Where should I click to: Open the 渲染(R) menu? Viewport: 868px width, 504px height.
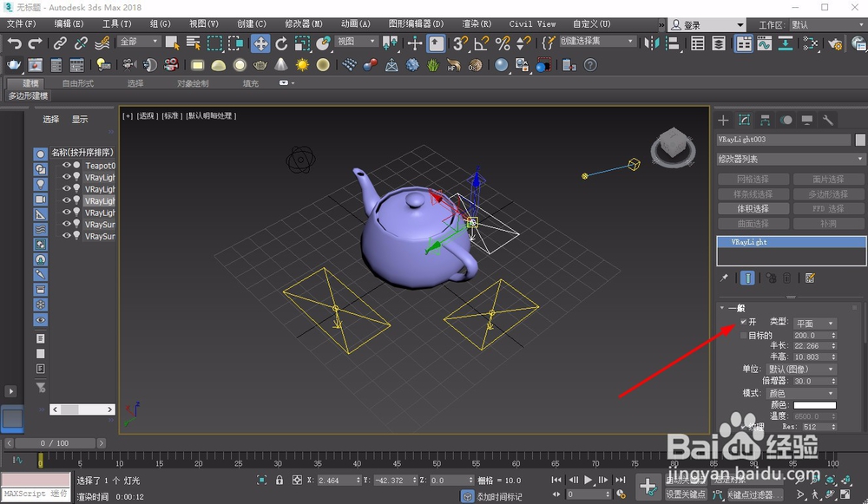pyautogui.click(x=477, y=23)
